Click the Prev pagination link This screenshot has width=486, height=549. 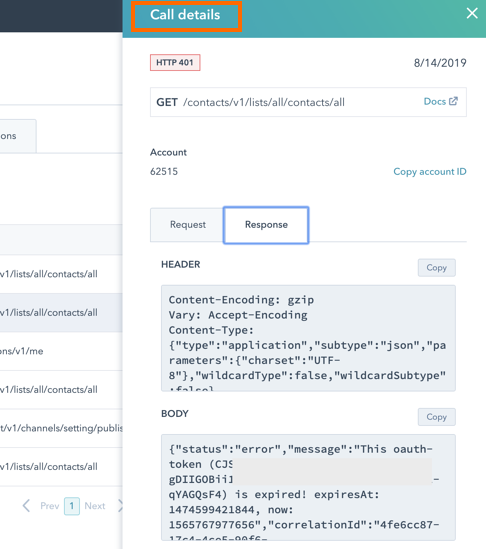[x=49, y=506]
